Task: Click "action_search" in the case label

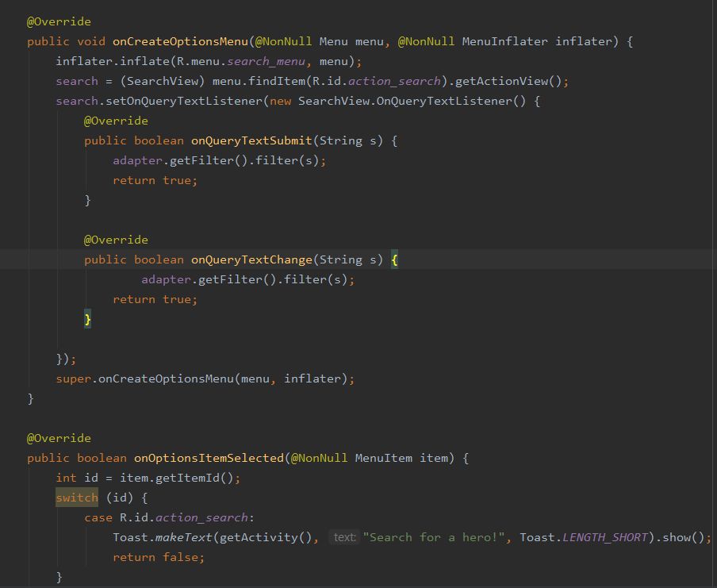Action: pyautogui.click(x=201, y=517)
